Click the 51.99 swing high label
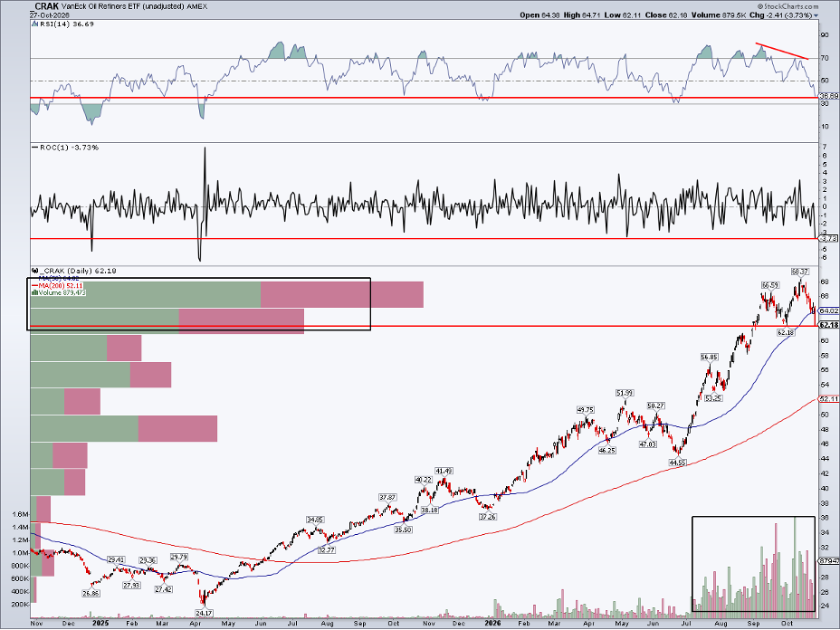The image size is (840, 630). 625,393
